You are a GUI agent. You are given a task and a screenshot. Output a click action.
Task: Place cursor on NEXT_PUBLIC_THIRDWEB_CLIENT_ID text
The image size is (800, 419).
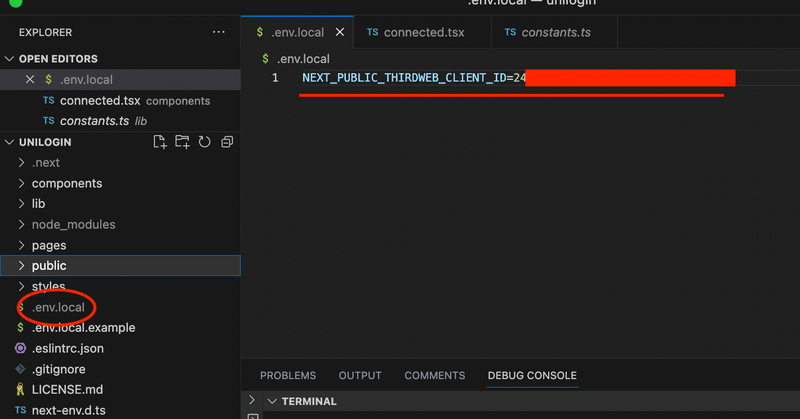coord(404,78)
